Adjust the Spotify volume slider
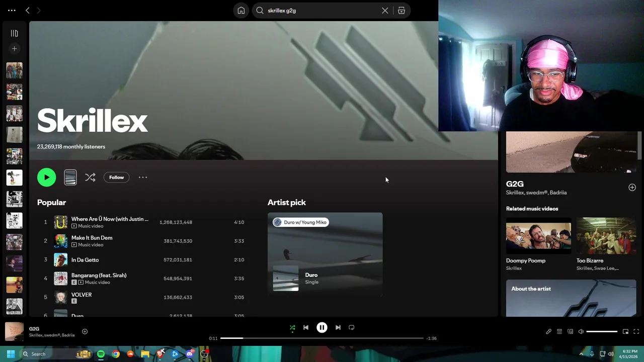Viewport: 644px width, 362px height. (602, 331)
